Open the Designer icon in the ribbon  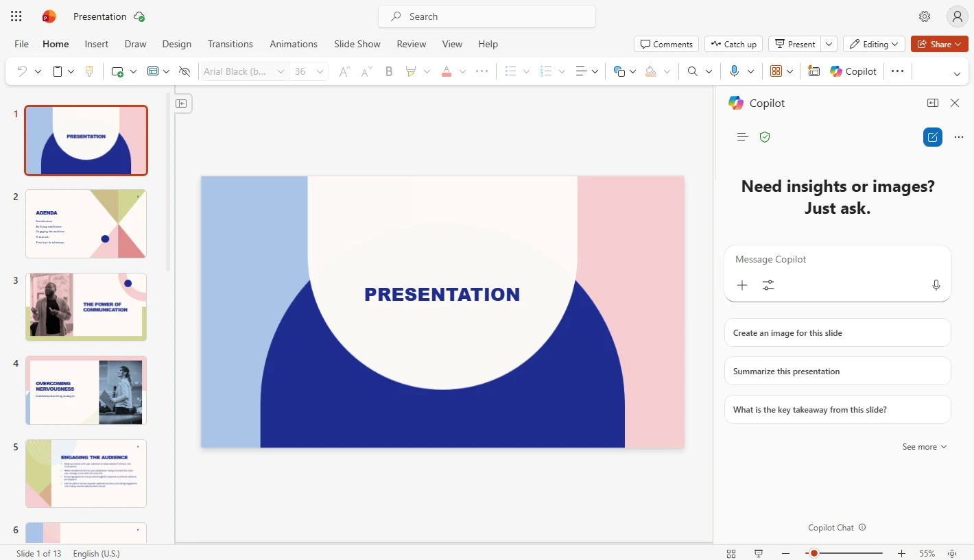pyautogui.click(x=813, y=71)
